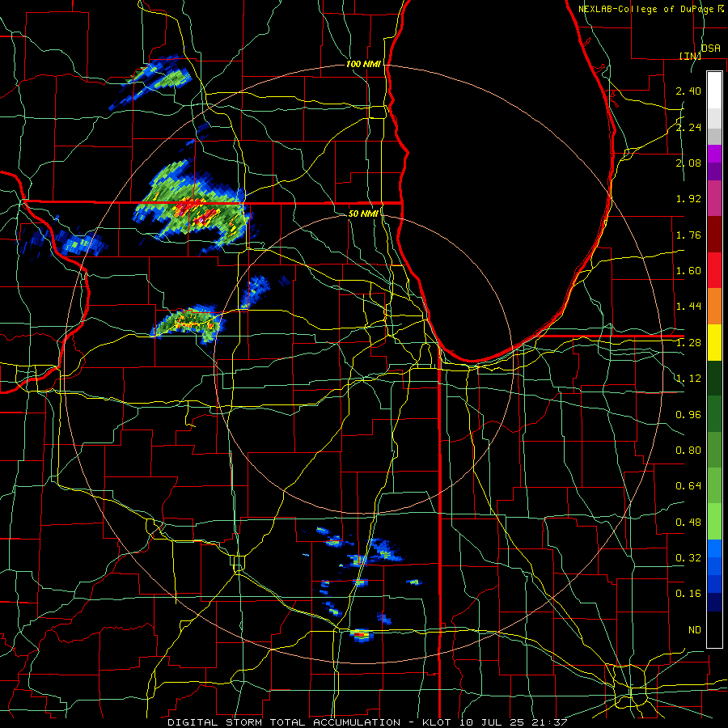Select the white swatch at legend top
728x728 pixels.
pos(714,91)
